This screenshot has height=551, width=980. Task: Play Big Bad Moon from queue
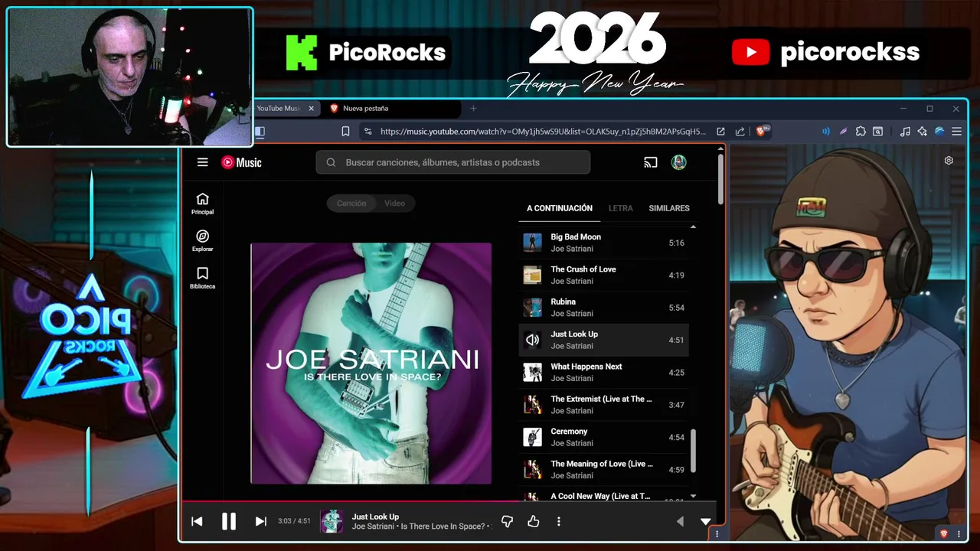(603, 243)
